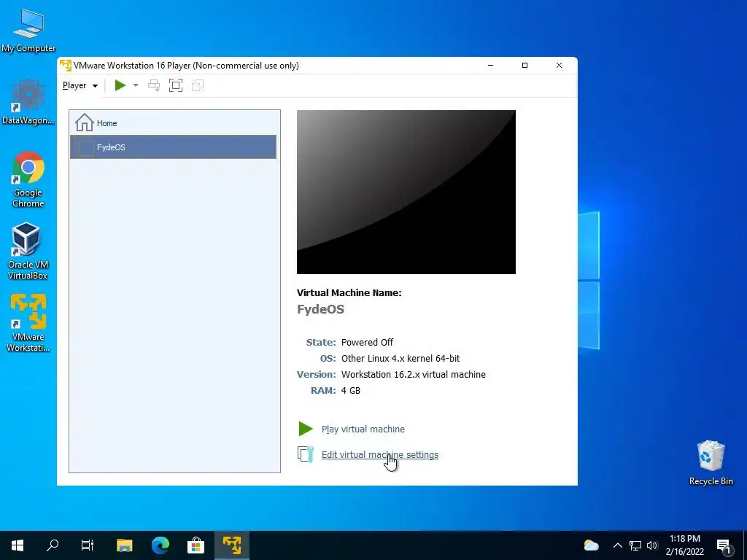The height and width of the screenshot is (560, 747).
Task: Select Home in the library list
Action: pyautogui.click(x=174, y=122)
